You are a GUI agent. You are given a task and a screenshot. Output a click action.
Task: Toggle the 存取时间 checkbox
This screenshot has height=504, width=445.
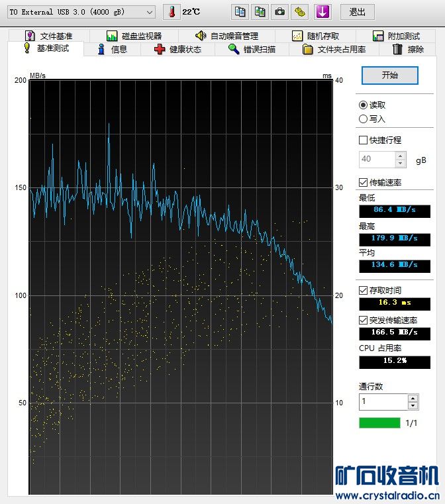coord(363,291)
